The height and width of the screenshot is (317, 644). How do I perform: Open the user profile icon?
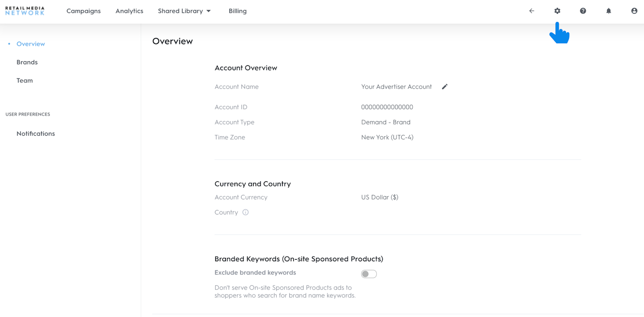pos(634,11)
